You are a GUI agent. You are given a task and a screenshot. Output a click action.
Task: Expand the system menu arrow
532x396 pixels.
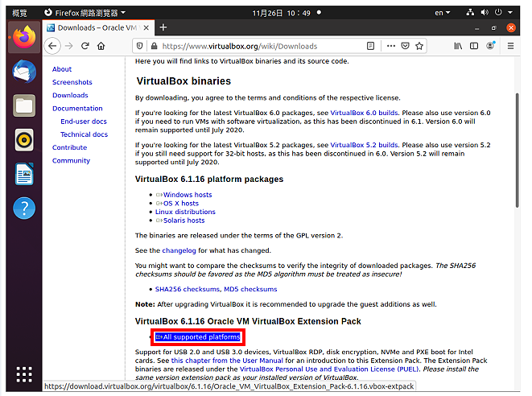pyautogui.click(x=510, y=13)
